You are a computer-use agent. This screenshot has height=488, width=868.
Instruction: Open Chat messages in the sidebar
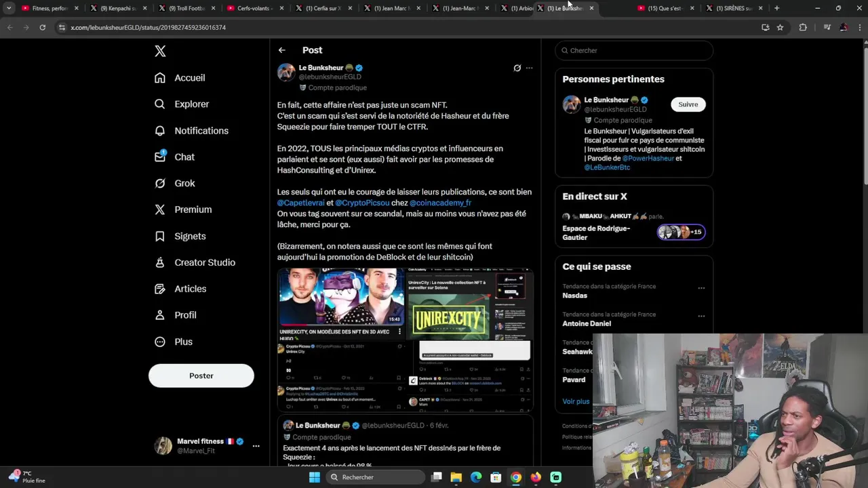click(174, 157)
